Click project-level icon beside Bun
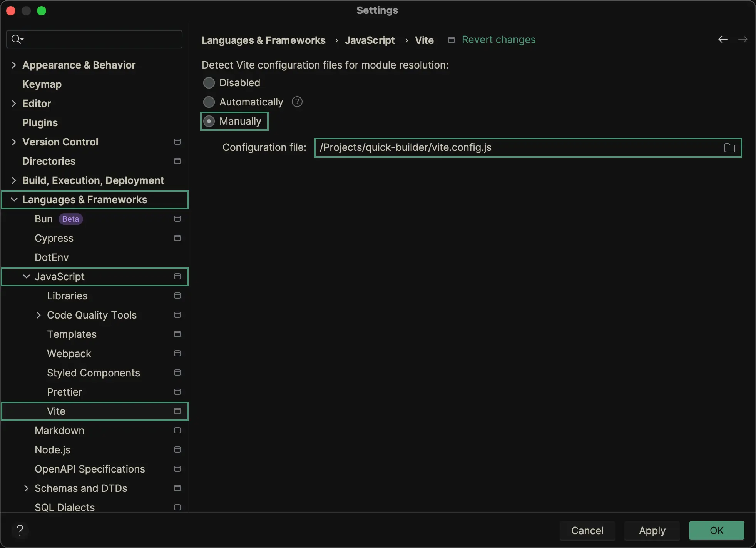This screenshot has height=548, width=756. (177, 219)
